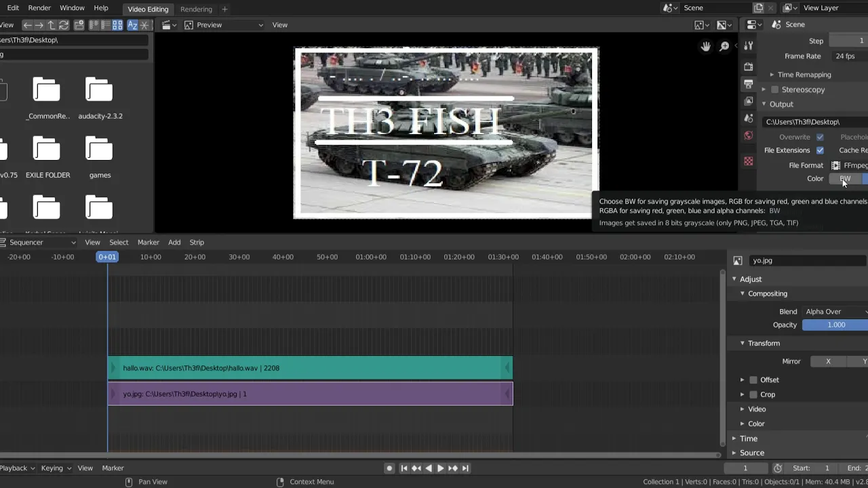Screen dimensions: 868x488
Task: Jump to the end frame
Action: 465,468
